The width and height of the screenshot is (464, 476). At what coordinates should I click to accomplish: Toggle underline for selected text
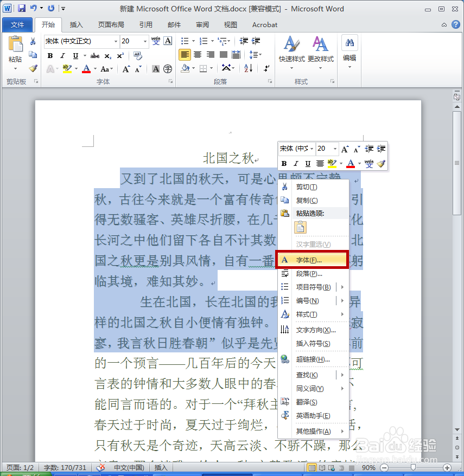(75, 56)
